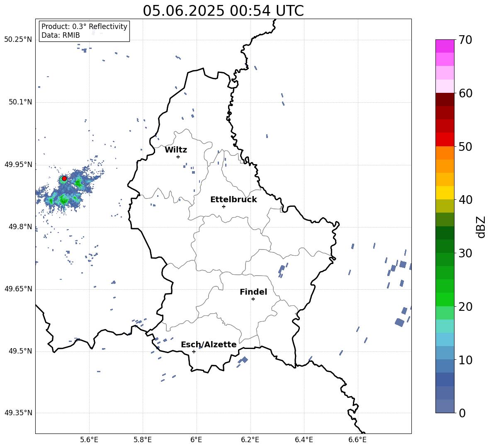Click the 6.6°E longitude label
The height and width of the screenshot is (448, 491).
coord(357,440)
